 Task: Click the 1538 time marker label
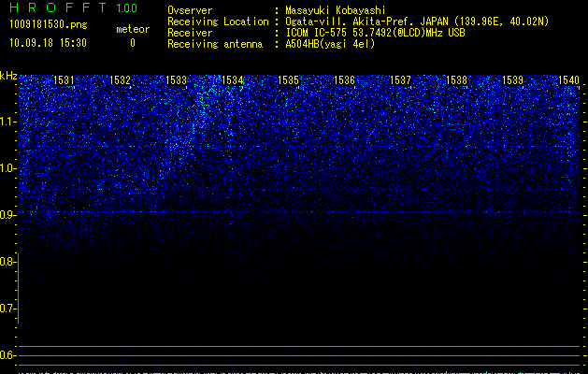[456, 80]
